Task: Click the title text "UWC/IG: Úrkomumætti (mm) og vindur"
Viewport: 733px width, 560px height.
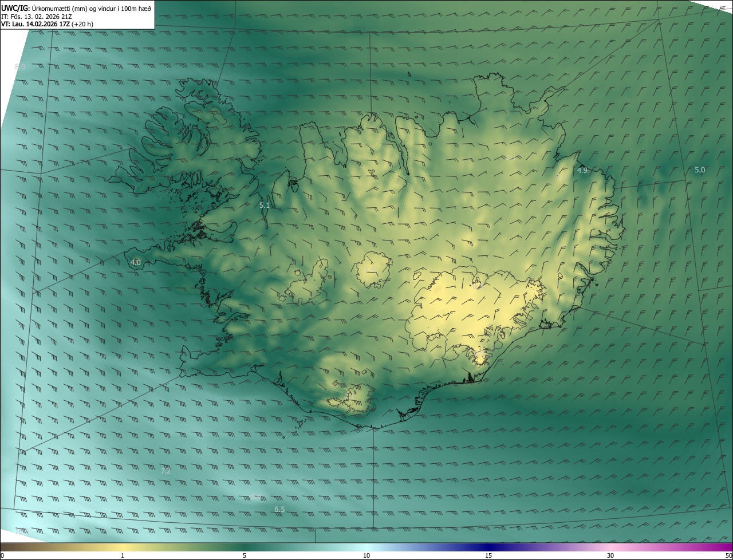Action: pyautogui.click(x=76, y=8)
